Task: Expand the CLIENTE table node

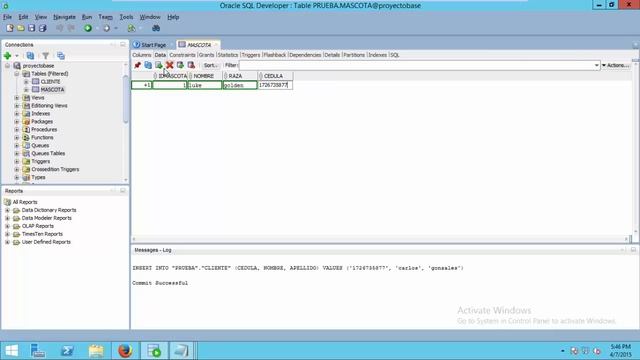Action: pyautogui.click(x=26, y=82)
